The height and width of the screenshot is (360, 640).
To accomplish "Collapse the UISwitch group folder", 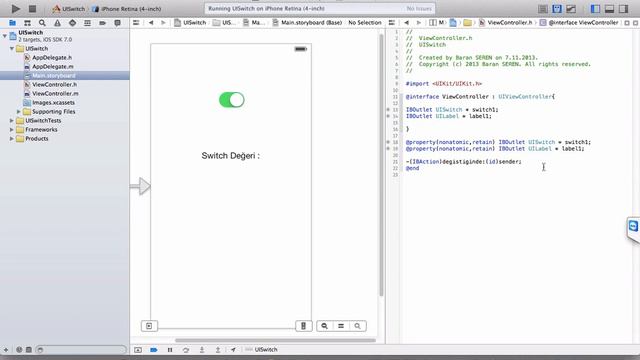I will [x=12, y=48].
